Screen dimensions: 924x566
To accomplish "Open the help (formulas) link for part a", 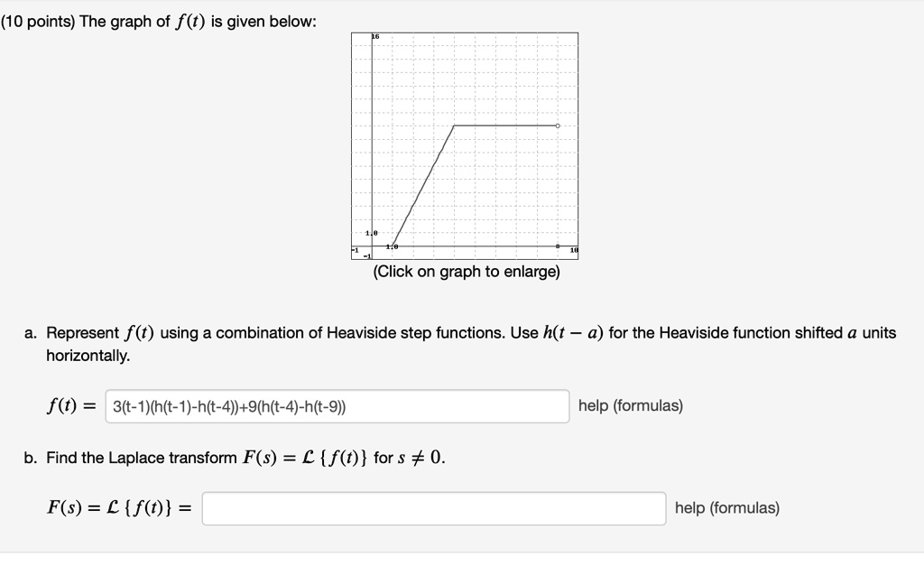I will 630,406.
